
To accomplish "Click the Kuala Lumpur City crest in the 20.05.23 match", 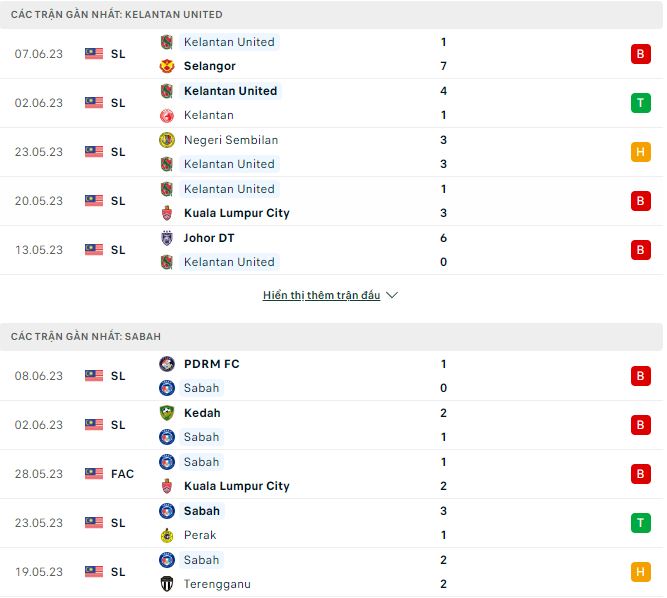I will pyautogui.click(x=167, y=213).
